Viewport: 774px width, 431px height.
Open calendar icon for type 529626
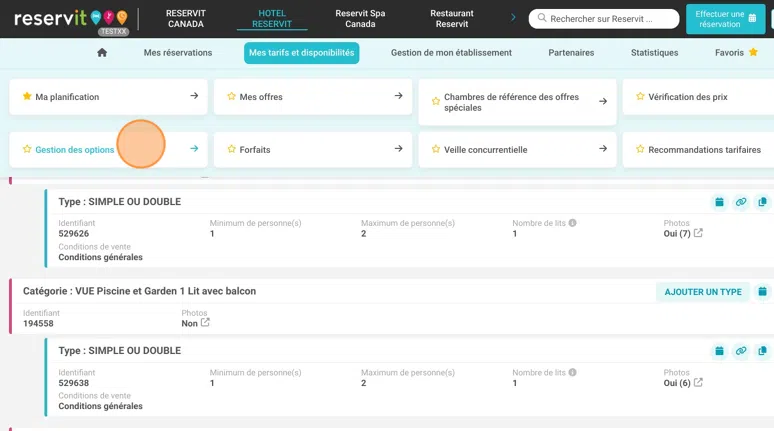[x=719, y=202]
